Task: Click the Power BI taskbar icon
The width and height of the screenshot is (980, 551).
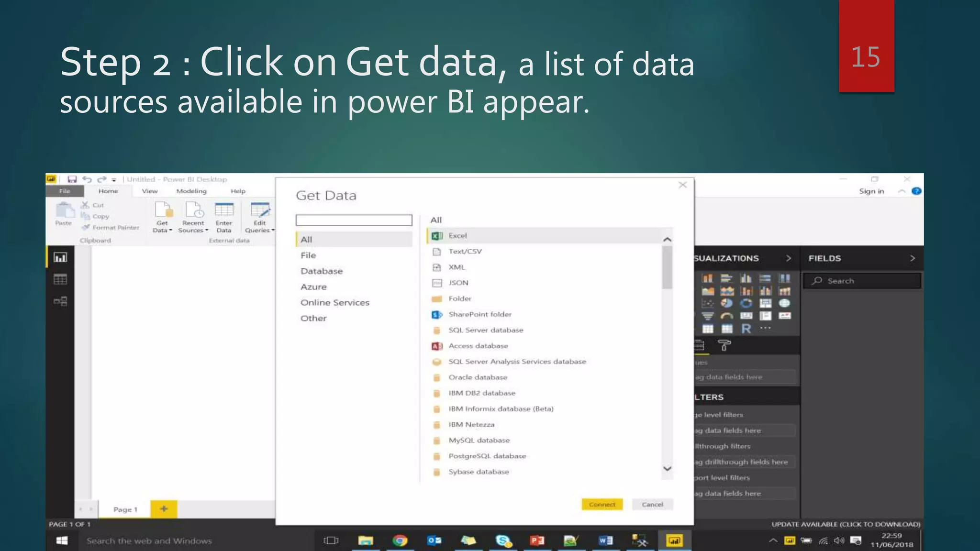Action: [x=674, y=540]
